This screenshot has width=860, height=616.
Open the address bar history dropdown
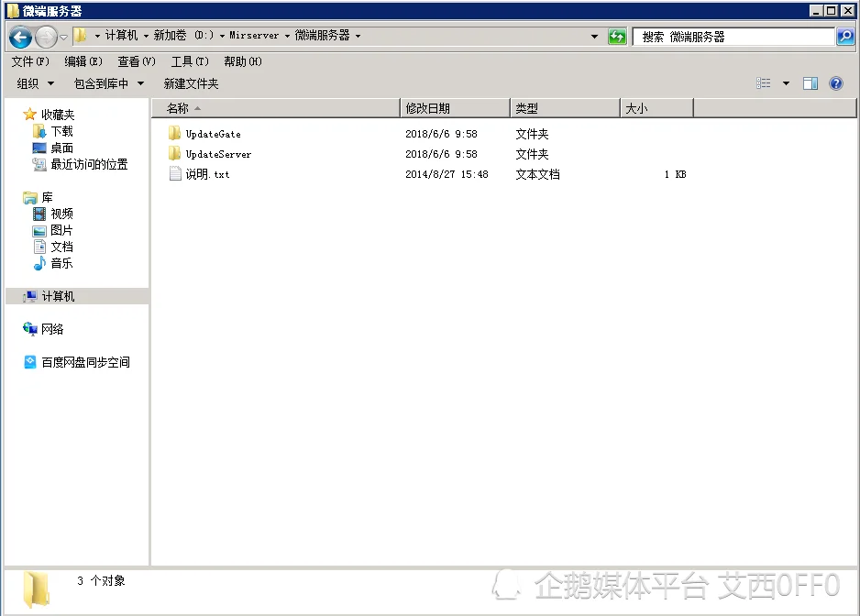click(x=595, y=37)
